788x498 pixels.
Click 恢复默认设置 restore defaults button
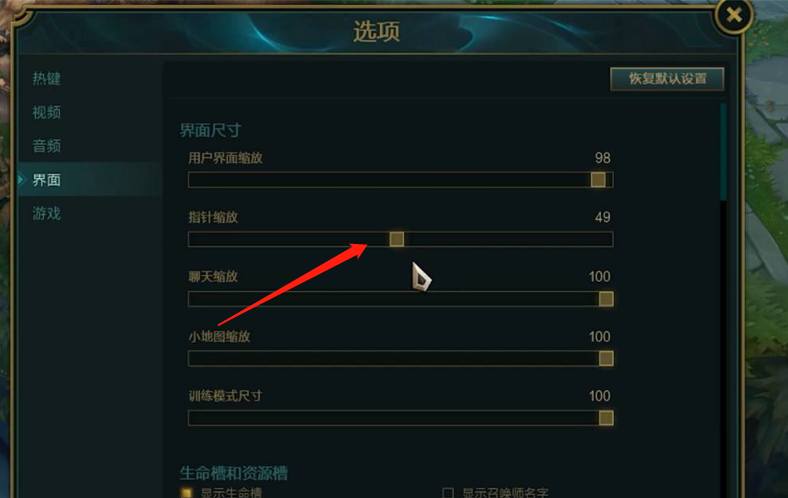click(667, 79)
